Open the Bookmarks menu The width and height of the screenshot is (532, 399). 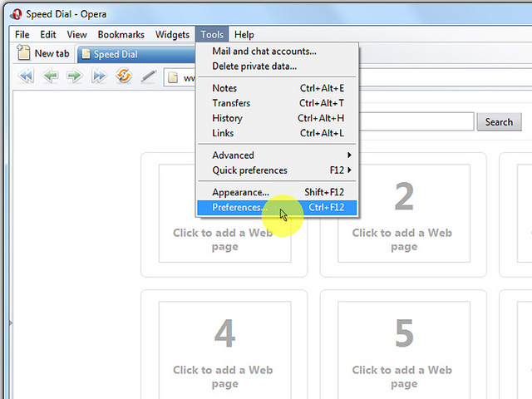[121, 35]
